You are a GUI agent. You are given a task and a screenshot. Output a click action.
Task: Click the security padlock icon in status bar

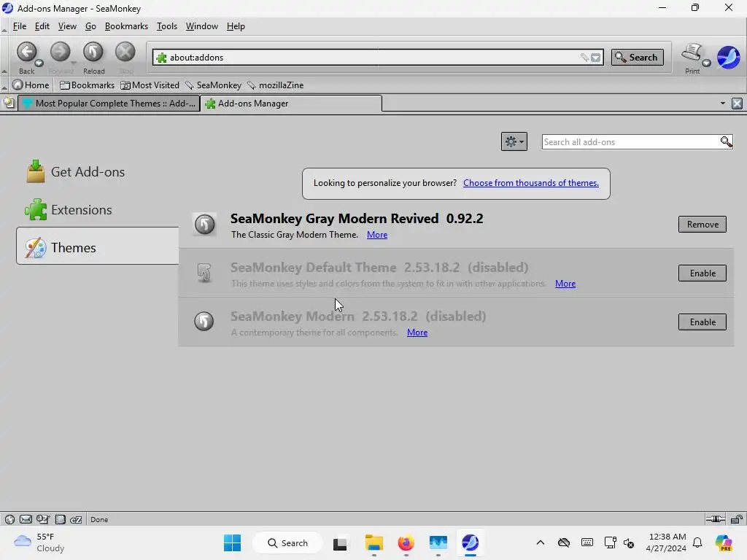click(737, 519)
